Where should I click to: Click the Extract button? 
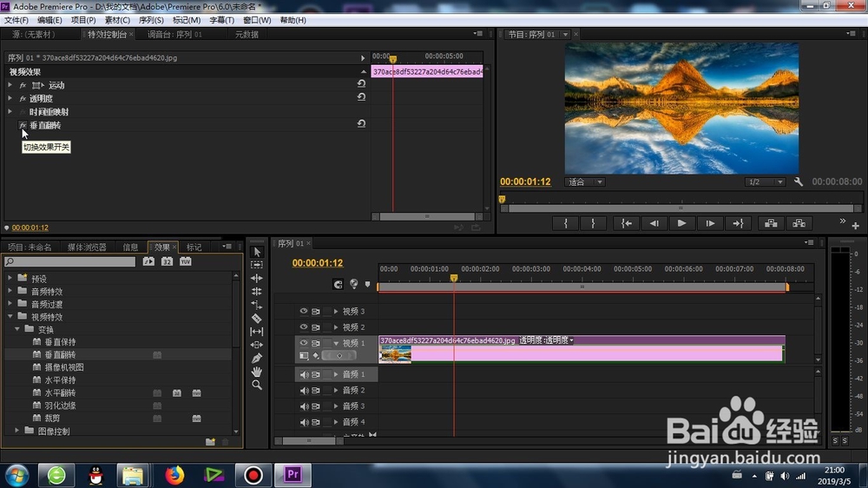click(799, 223)
